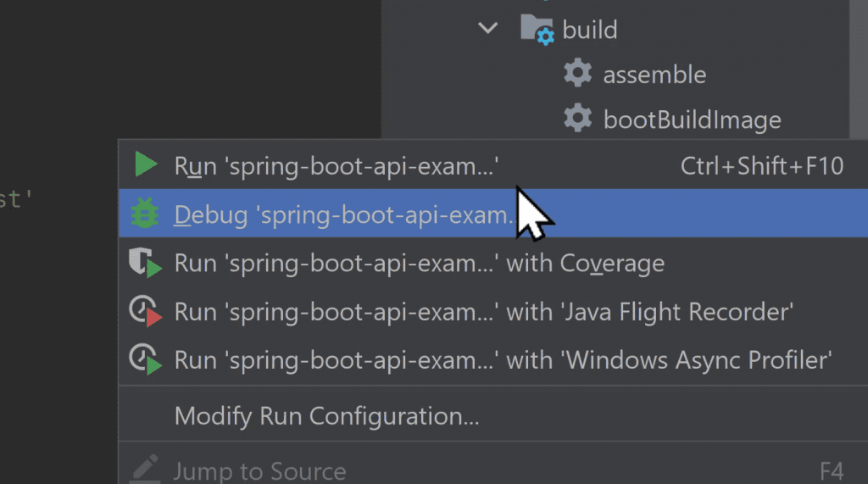Click the gear icon beside assemble
Viewport: 868px width, 484px height.
pyautogui.click(x=577, y=75)
